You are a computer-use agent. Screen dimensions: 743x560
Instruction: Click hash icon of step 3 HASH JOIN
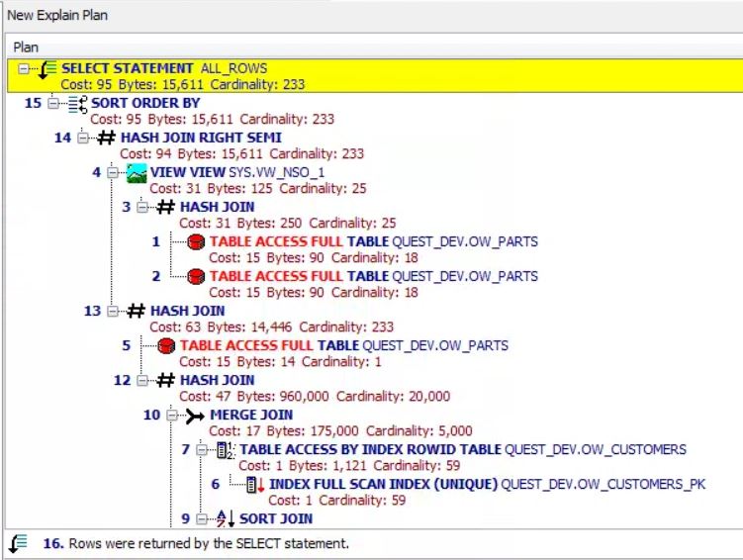[165, 207]
